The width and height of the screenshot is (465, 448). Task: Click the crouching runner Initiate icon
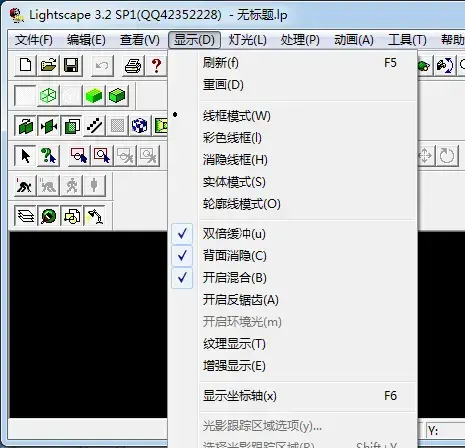pos(26,186)
